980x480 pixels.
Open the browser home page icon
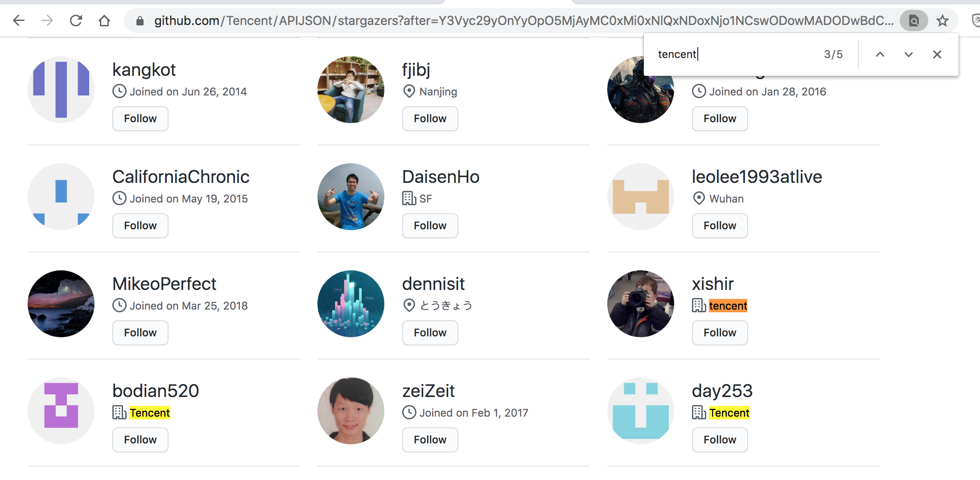pyautogui.click(x=104, y=20)
